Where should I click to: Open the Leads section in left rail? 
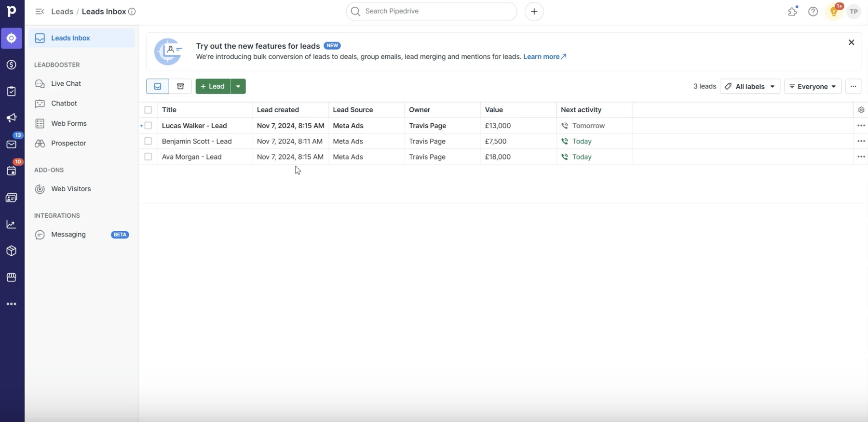(x=12, y=38)
